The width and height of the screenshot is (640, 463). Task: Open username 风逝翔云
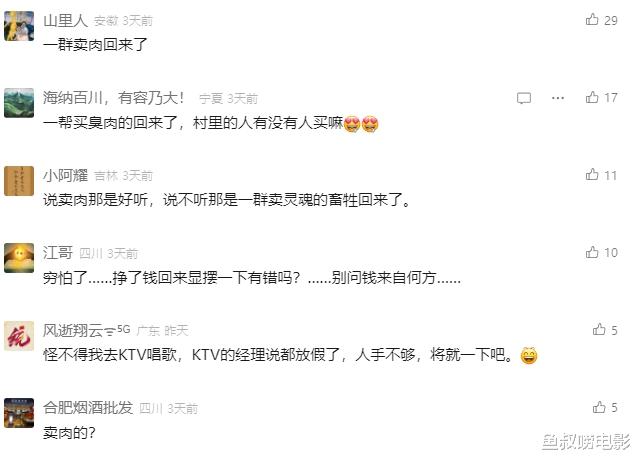pyautogui.click(x=73, y=330)
